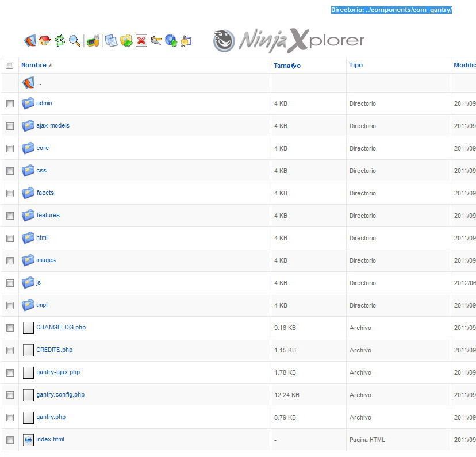The image size is (476, 457).
Task: Click the NinjaXplorer logo
Action: (x=289, y=41)
